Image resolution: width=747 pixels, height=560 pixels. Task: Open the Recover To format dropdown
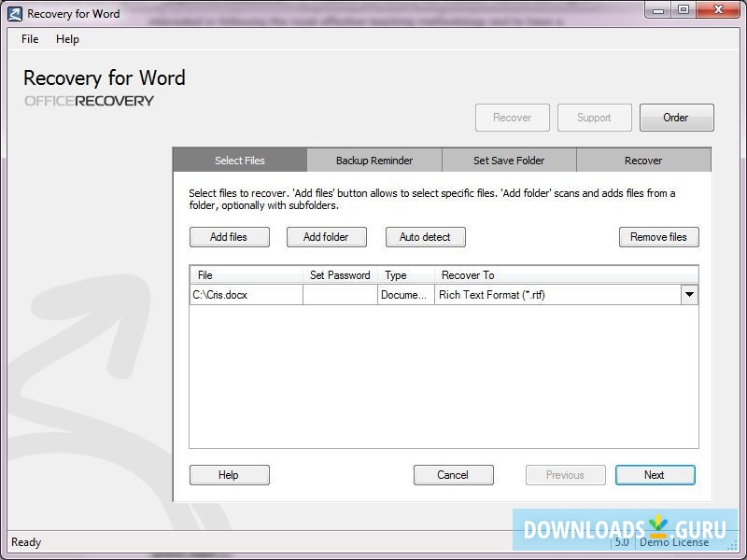click(689, 294)
